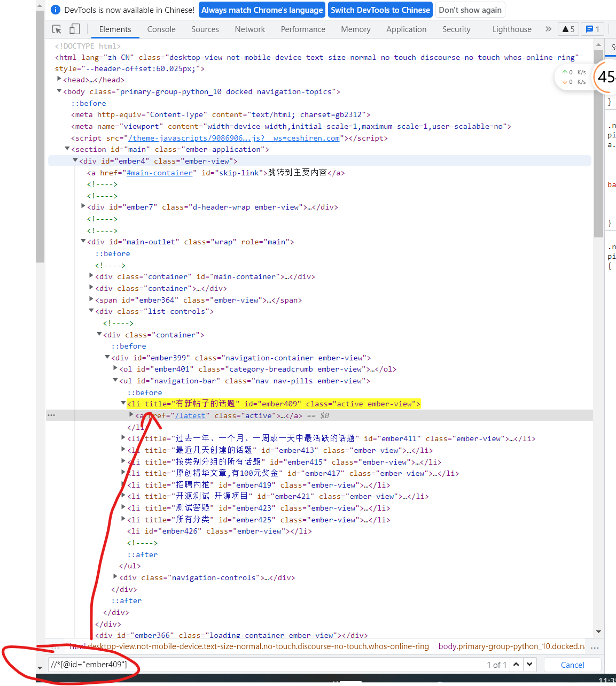Click the info icon in language banner
The width and height of the screenshot is (616, 686).
55,10
